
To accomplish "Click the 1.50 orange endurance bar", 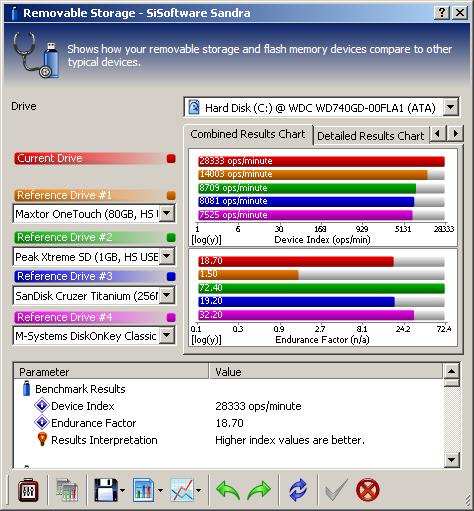I will (248, 274).
